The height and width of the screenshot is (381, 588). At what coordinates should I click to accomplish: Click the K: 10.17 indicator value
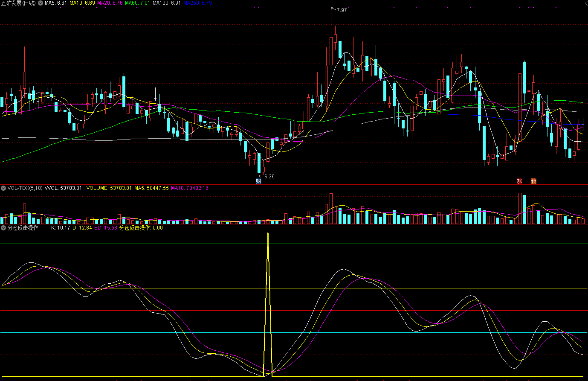pyautogui.click(x=61, y=228)
